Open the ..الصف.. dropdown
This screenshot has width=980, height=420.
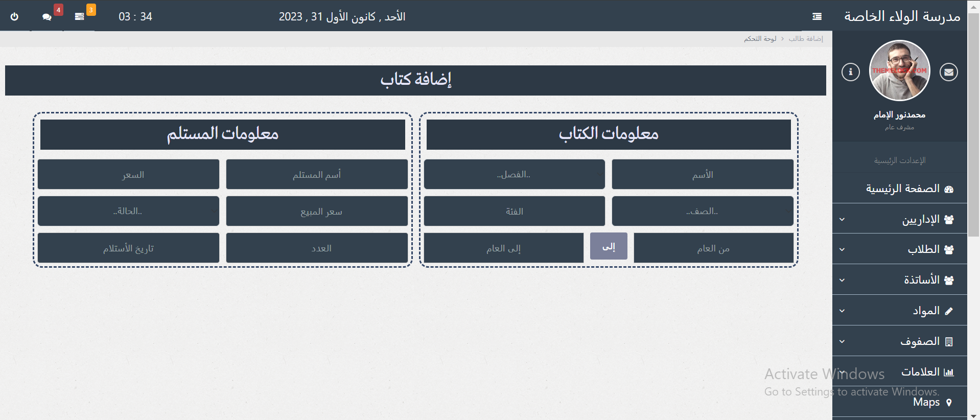[x=702, y=211]
